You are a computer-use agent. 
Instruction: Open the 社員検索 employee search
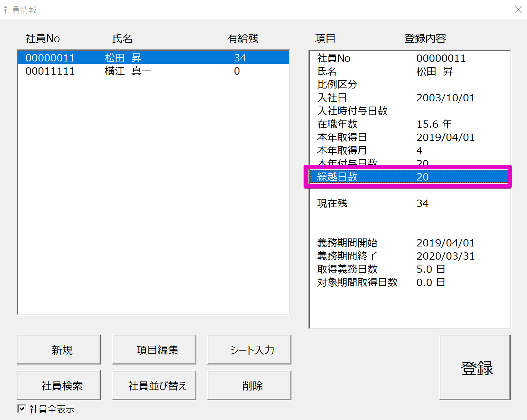[59, 385]
